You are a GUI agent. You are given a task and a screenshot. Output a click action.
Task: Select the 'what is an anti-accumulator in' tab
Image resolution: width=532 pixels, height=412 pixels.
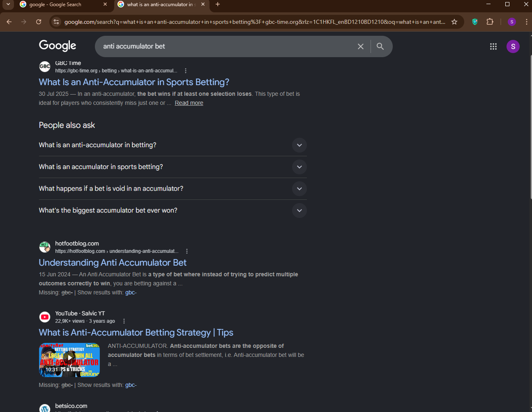pos(160,5)
